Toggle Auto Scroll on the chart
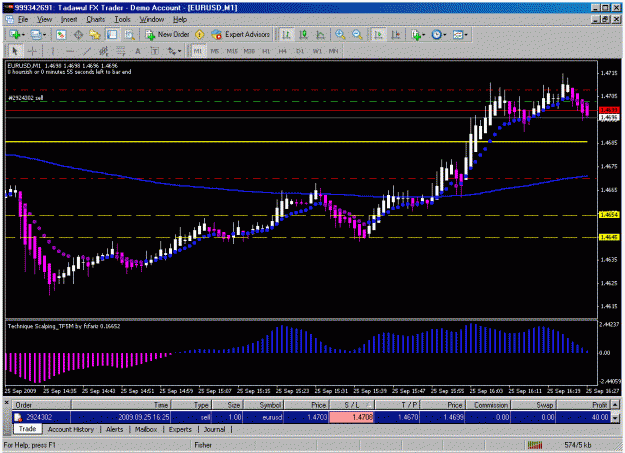The height and width of the screenshot is (453, 625). tap(378, 35)
